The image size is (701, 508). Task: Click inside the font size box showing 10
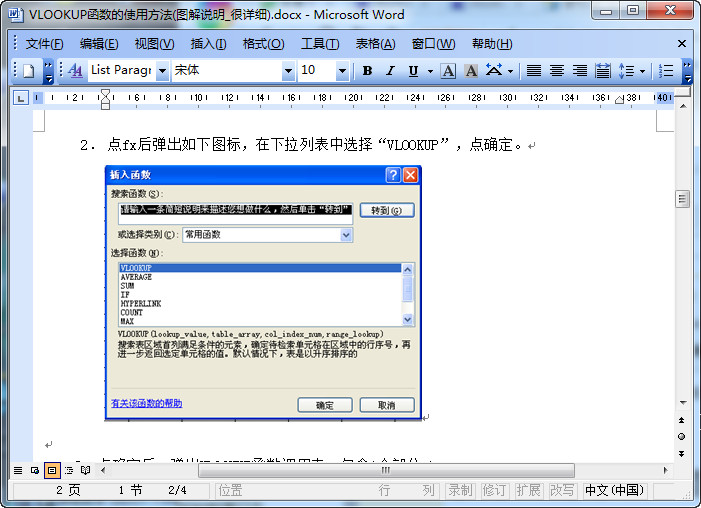[317, 71]
